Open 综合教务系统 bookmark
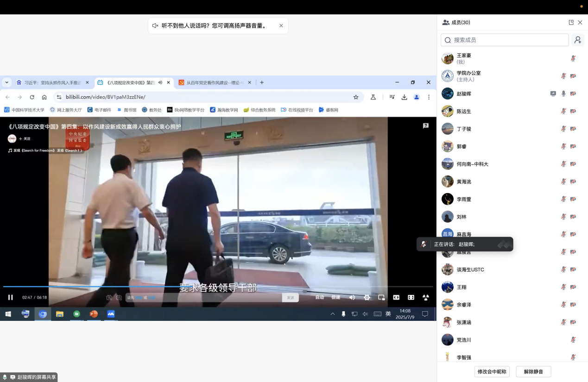Screen dimensions: 588x382 coord(259,110)
